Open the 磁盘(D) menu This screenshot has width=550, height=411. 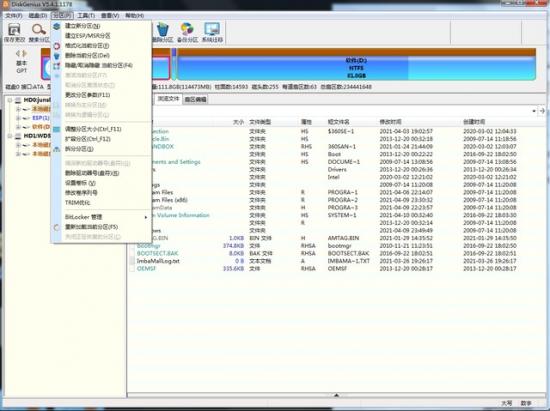click(38, 15)
